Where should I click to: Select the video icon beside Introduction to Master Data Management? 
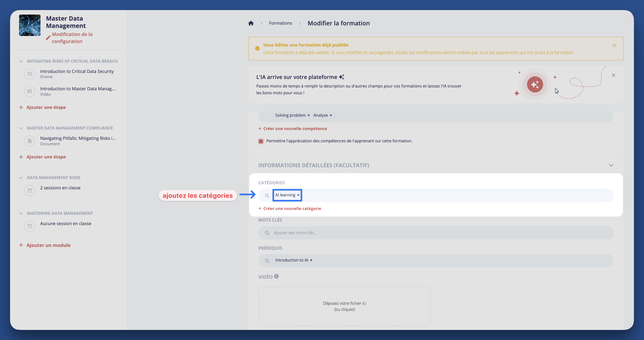pos(29,91)
